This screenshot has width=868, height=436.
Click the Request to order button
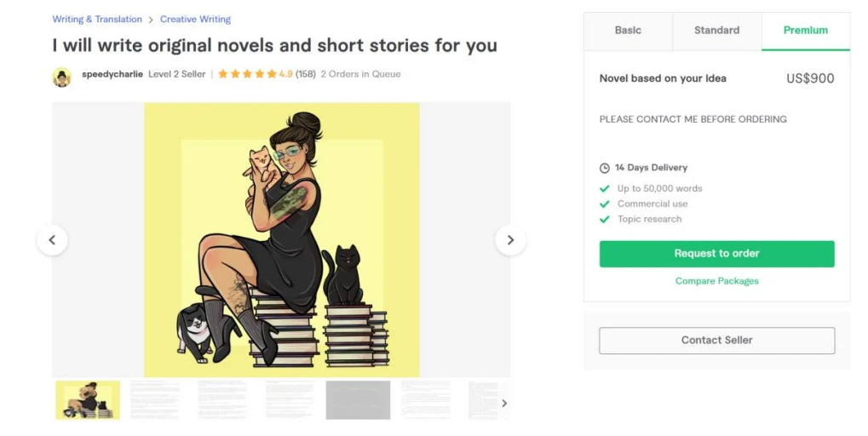[x=717, y=254]
